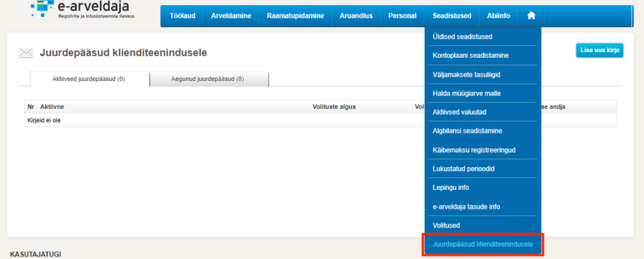Click Juurdepääsud klienditeenindusele menu item
Screen dimensions: 644x259
(x=483, y=244)
